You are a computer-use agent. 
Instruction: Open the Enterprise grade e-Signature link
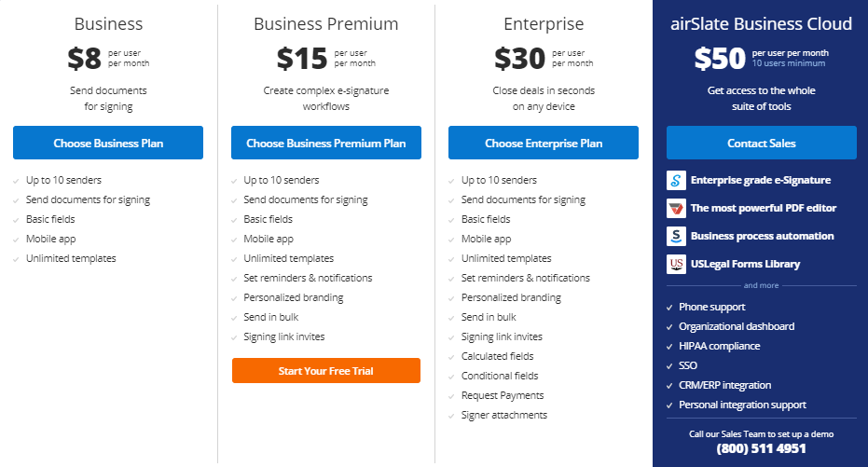pyautogui.click(x=760, y=181)
